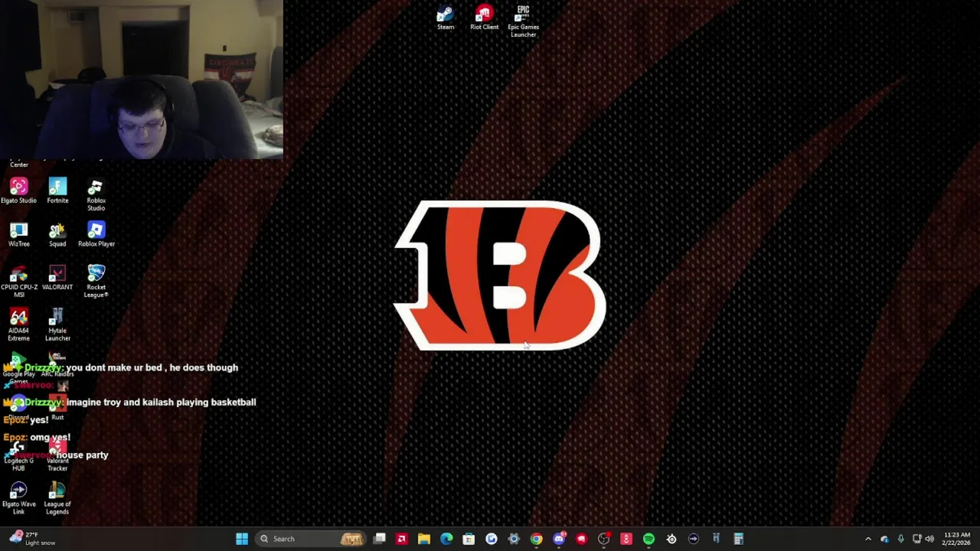This screenshot has width=980, height=551.
Task: Open SteelSeries app in the taskbar
Action: [x=671, y=539]
